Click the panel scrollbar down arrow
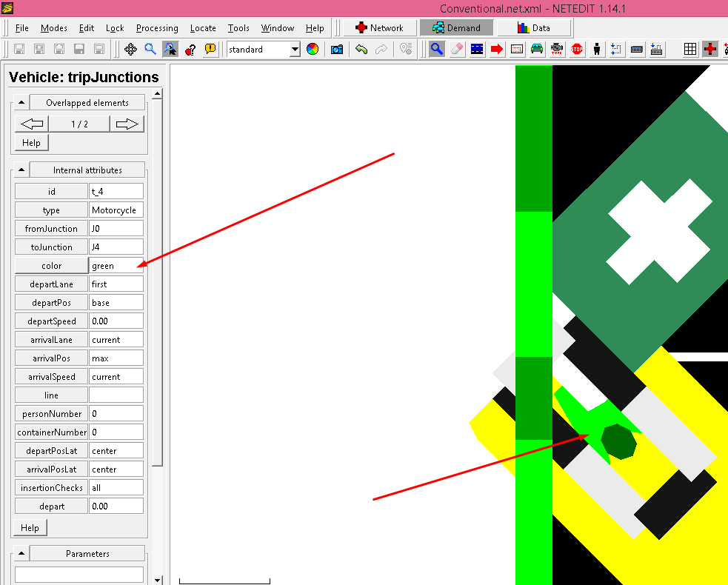This screenshot has width=728, height=585. (x=158, y=580)
